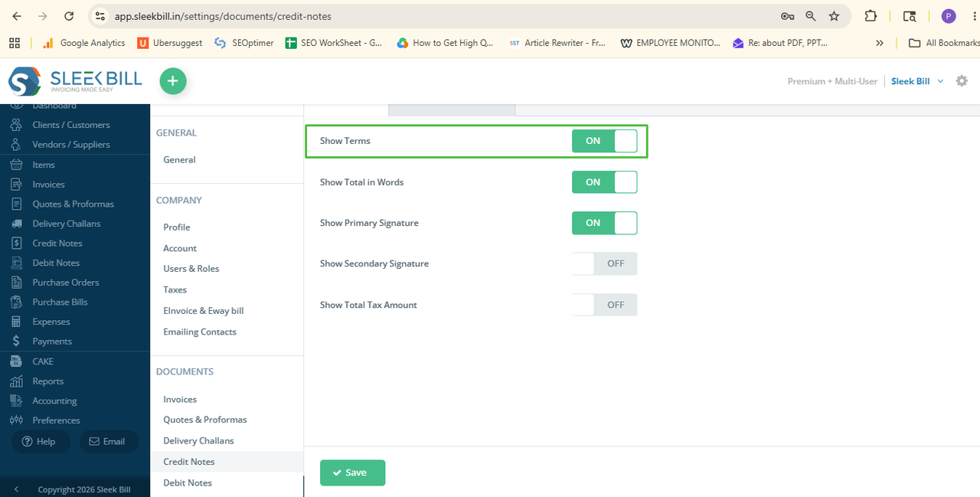Click the Delivery Challans truck icon
The height and width of the screenshot is (497, 980).
pos(16,224)
